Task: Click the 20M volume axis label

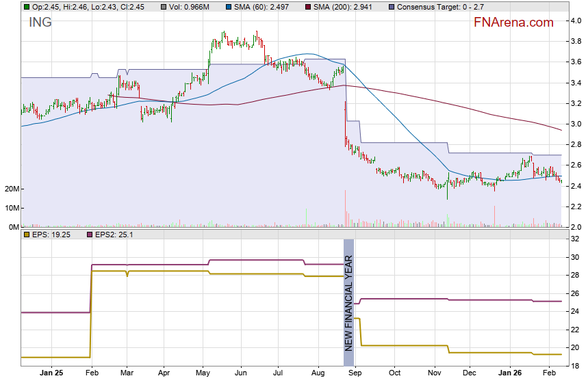Action: 10,189
